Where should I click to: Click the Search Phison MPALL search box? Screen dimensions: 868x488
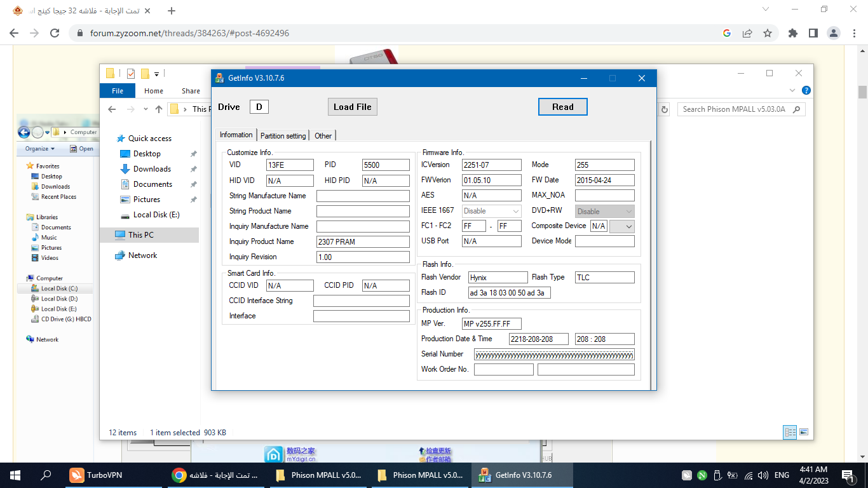tap(741, 109)
